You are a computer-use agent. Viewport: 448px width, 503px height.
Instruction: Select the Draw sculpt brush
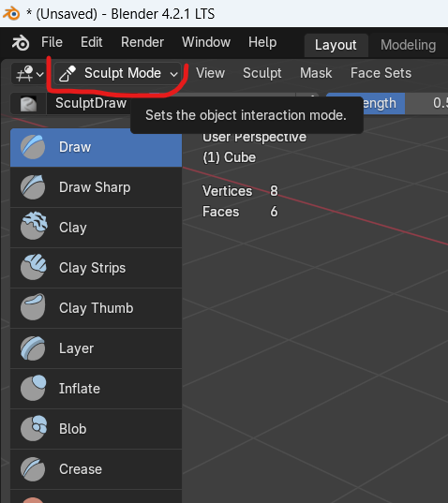click(96, 147)
